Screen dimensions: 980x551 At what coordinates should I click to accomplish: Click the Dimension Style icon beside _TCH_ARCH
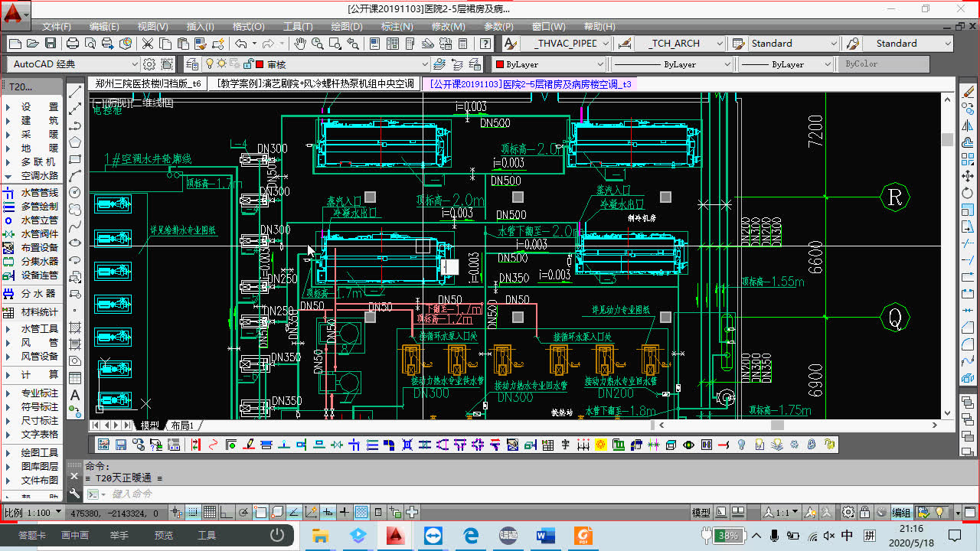(x=624, y=44)
